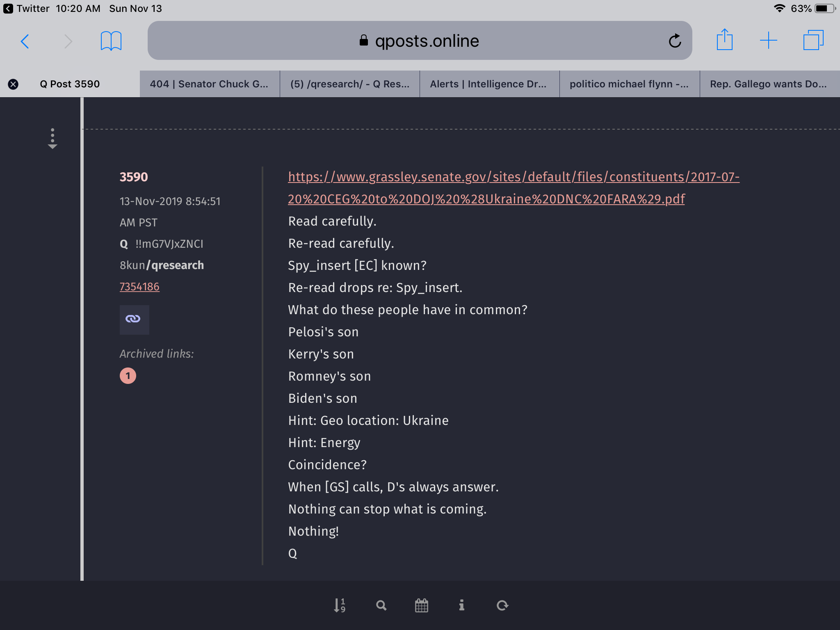Tap the line 'Biden's son'

322,398
